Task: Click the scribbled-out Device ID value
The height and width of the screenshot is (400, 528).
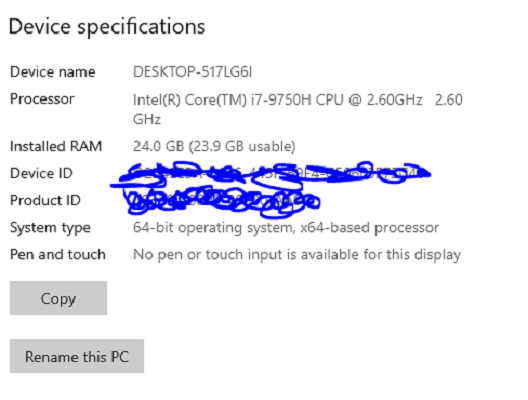Action: pyautogui.click(x=271, y=174)
